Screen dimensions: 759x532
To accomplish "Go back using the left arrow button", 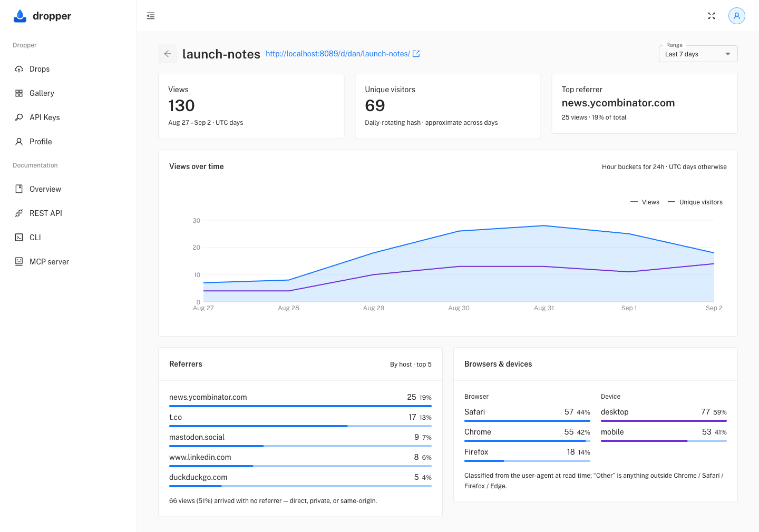I will coord(168,54).
